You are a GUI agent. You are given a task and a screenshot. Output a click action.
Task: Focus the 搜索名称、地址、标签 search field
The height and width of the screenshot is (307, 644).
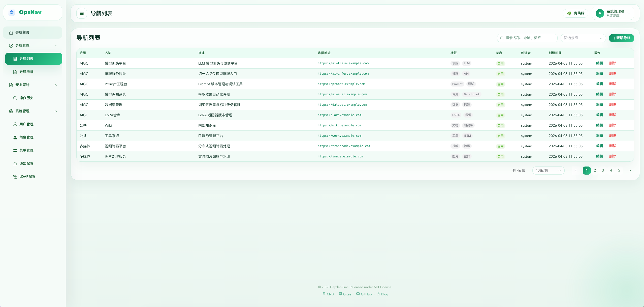point(529,38)
